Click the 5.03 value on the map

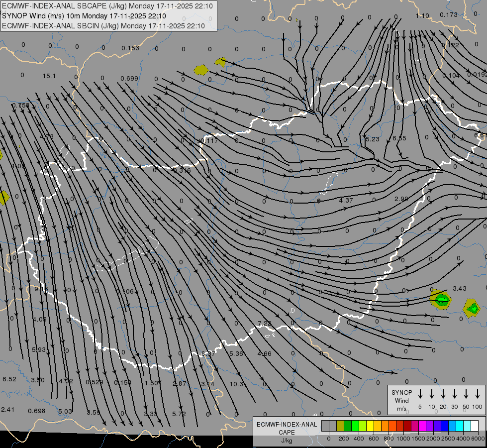coord(65,411)
